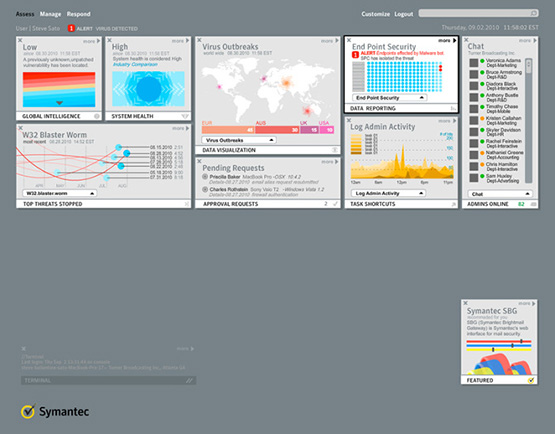
Task: Open the Manage menu
Action: (x=50, y=14)
